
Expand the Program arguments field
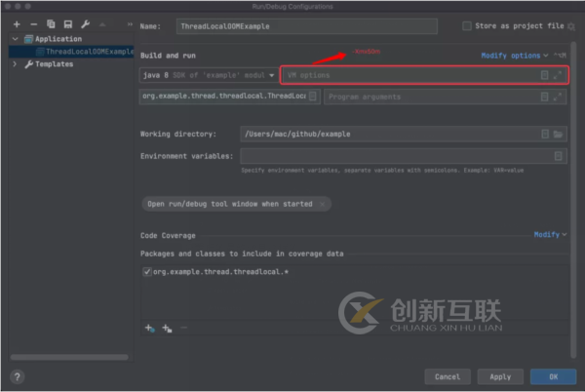pos(558,97)
